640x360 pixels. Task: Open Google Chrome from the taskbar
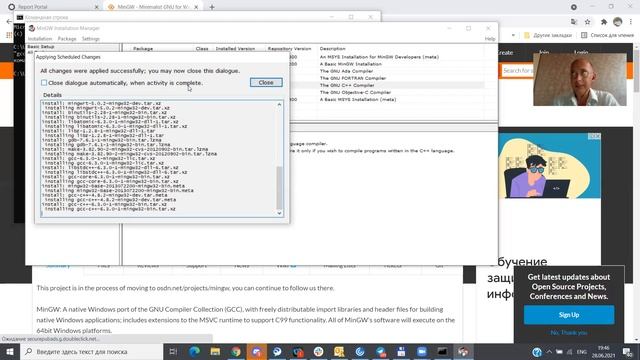[x=236, y=351]
